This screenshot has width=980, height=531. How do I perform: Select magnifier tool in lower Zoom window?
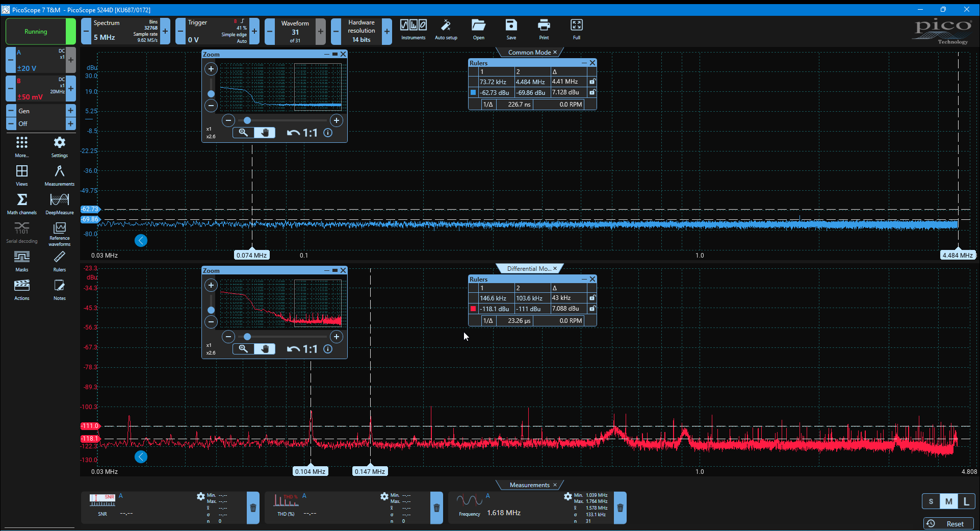point(243,349)
